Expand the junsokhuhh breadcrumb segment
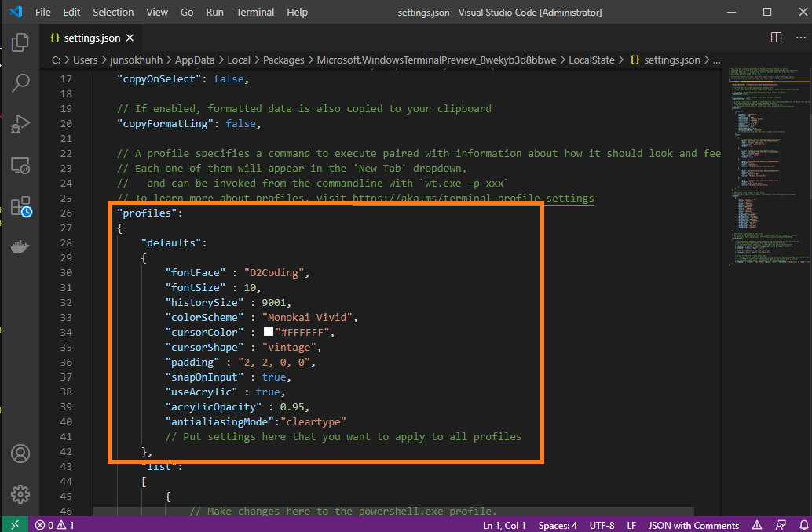This screenshot has height=532, width=812. tap(136, 60)
